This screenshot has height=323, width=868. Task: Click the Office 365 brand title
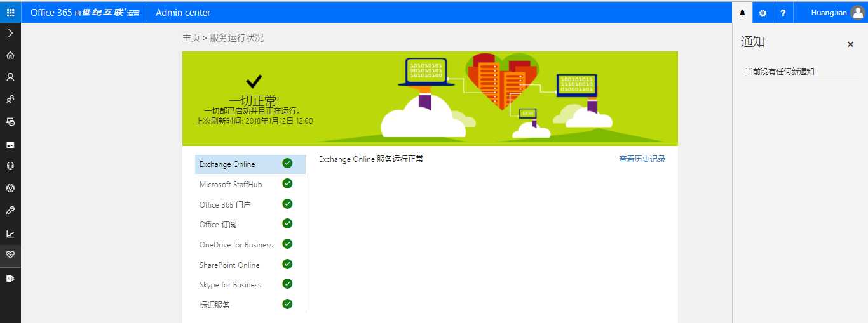click(85, 13)
